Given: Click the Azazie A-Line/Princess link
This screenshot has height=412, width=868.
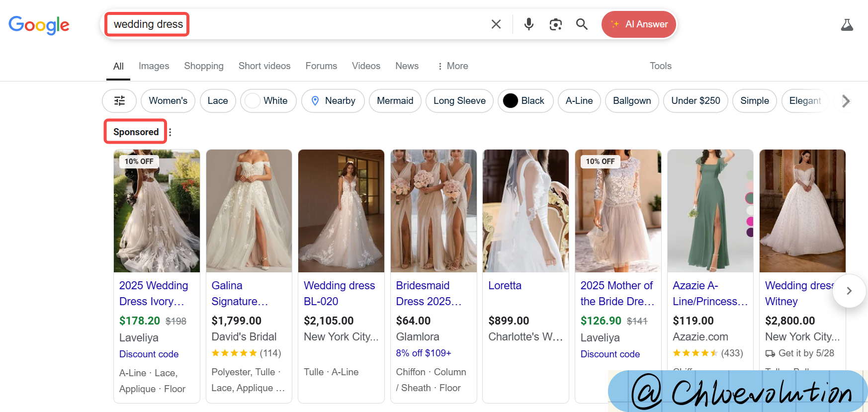Looking at the screenshot, I should 710,293.
